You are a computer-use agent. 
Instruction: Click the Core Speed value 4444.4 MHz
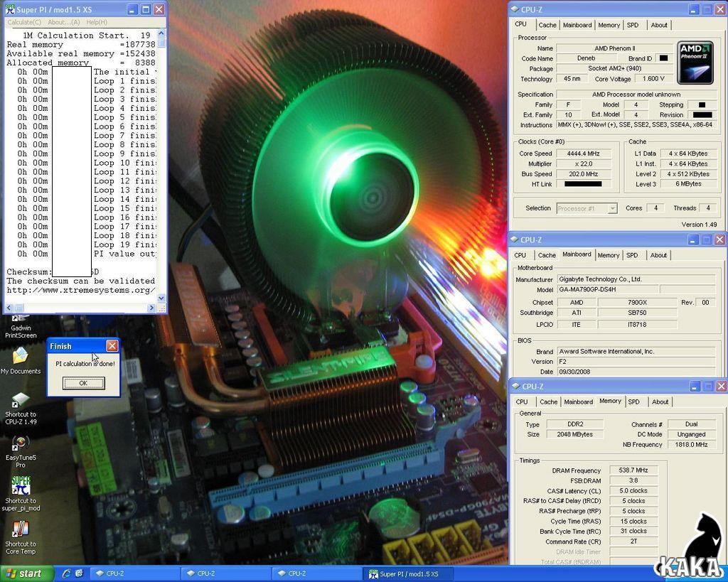[x=584, y=153]
